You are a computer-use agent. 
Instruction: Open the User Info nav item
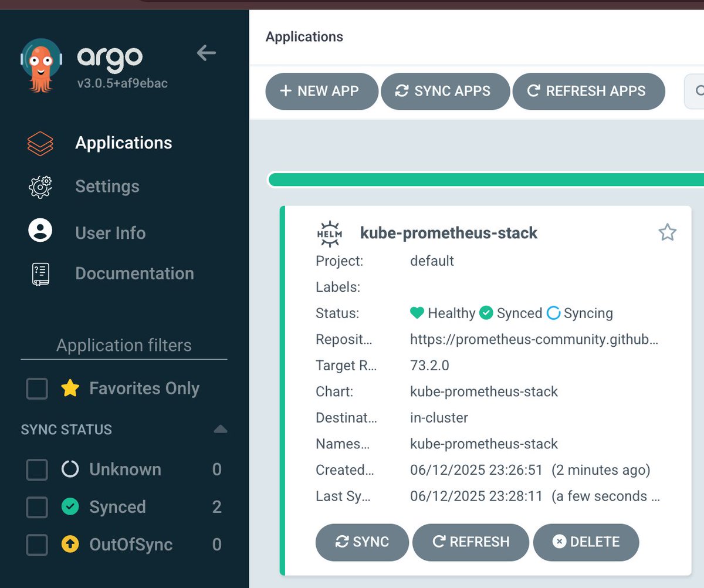(x=110, y=233)
